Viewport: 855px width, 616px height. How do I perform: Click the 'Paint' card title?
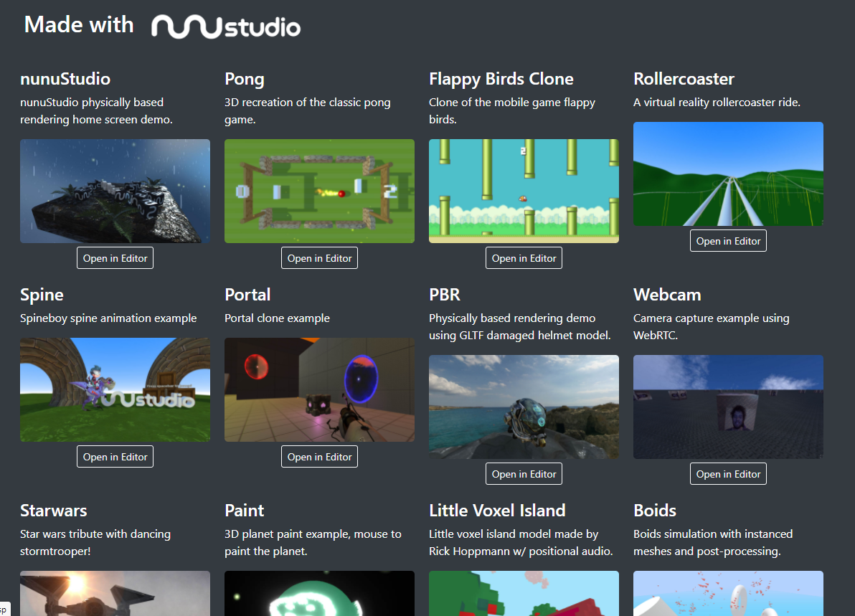245,511
